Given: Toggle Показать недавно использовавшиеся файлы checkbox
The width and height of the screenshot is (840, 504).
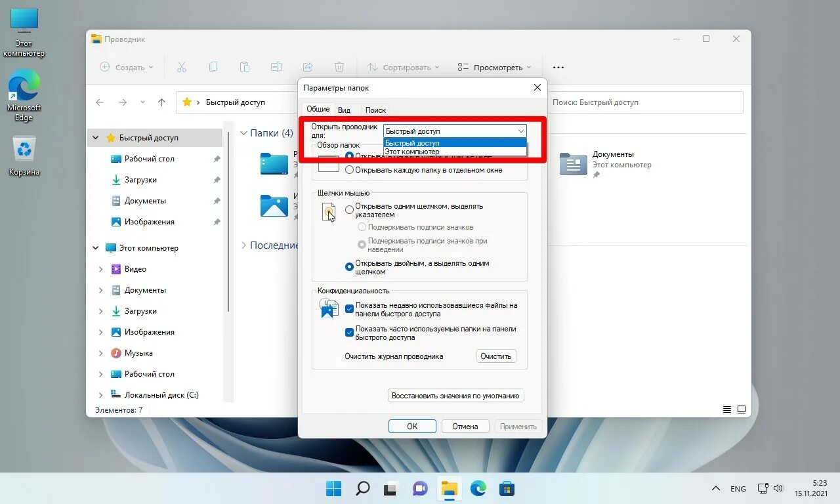Looking at the screenshot, I should coord(349,308).
